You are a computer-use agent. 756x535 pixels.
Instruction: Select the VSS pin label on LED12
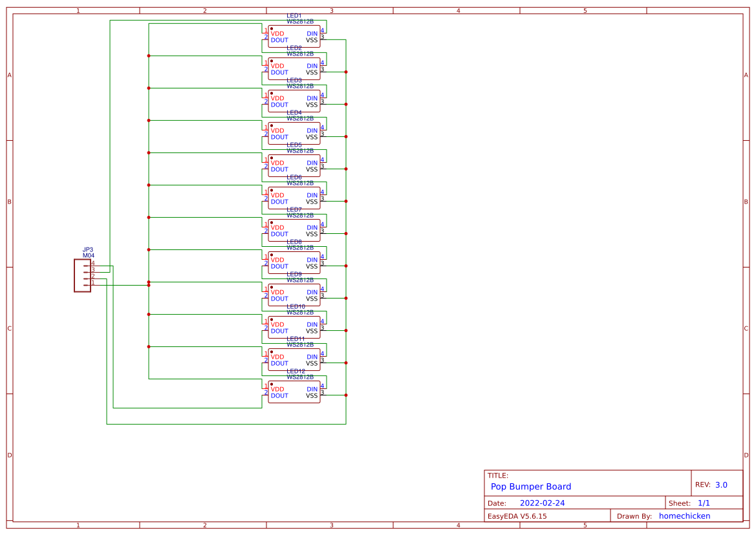[312, 395]
